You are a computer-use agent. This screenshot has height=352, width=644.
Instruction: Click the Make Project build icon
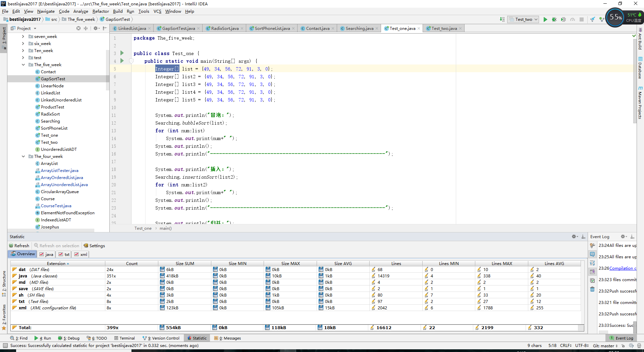(502, 19)
